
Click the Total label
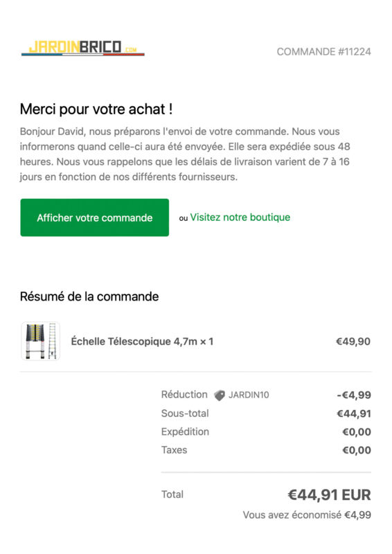(x=172, y=494)
